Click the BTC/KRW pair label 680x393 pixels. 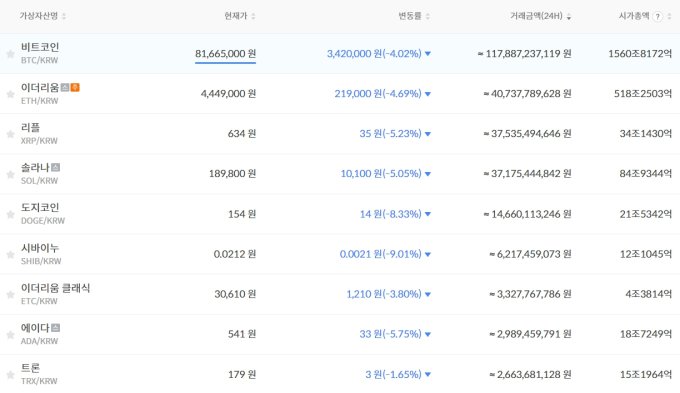tap(39, 60)
